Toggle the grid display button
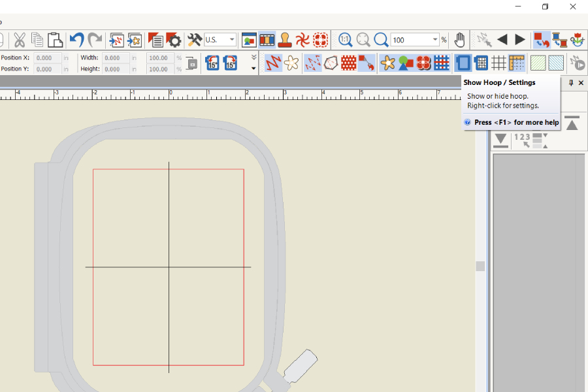 [499, 63]
